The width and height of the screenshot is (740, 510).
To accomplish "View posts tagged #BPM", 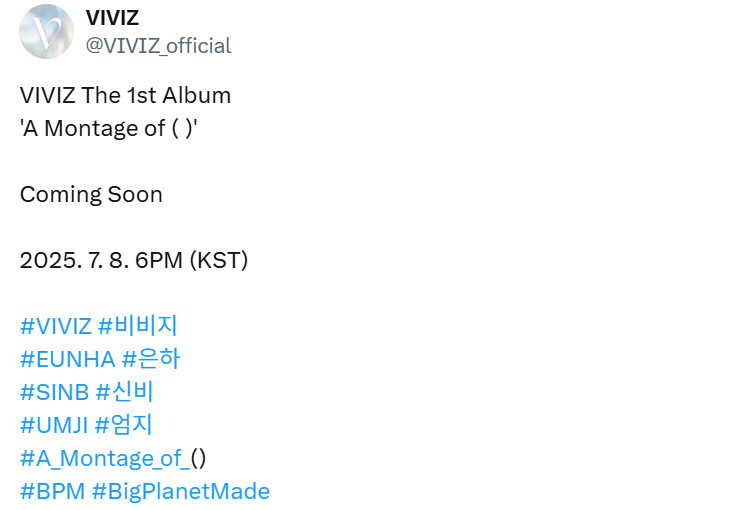I will [x=52, y=491].
